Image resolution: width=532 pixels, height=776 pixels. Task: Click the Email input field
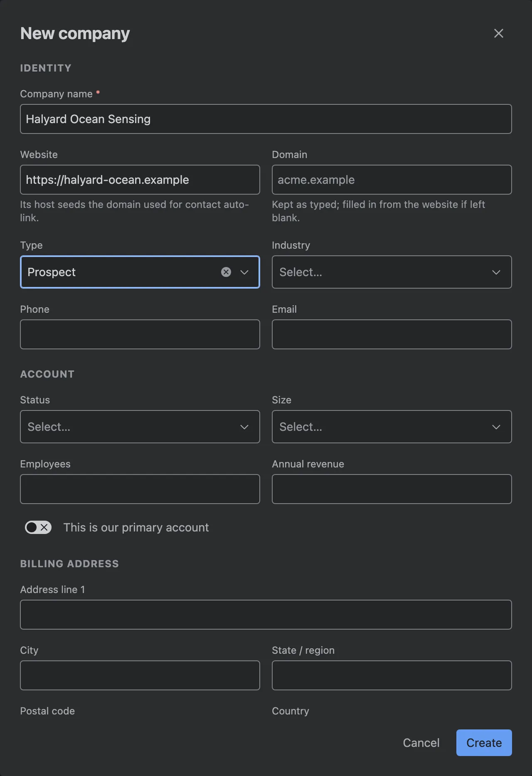pyautogui.click(x=392, y=334)
